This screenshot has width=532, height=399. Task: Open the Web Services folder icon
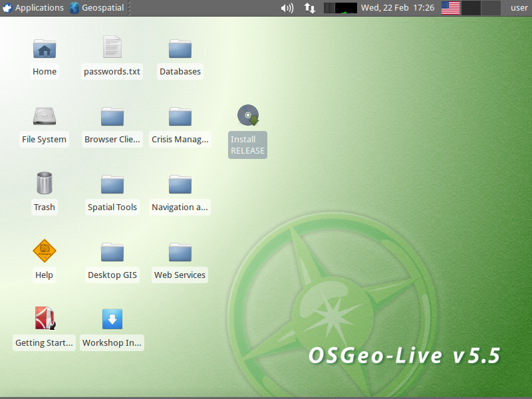point(180,252)
